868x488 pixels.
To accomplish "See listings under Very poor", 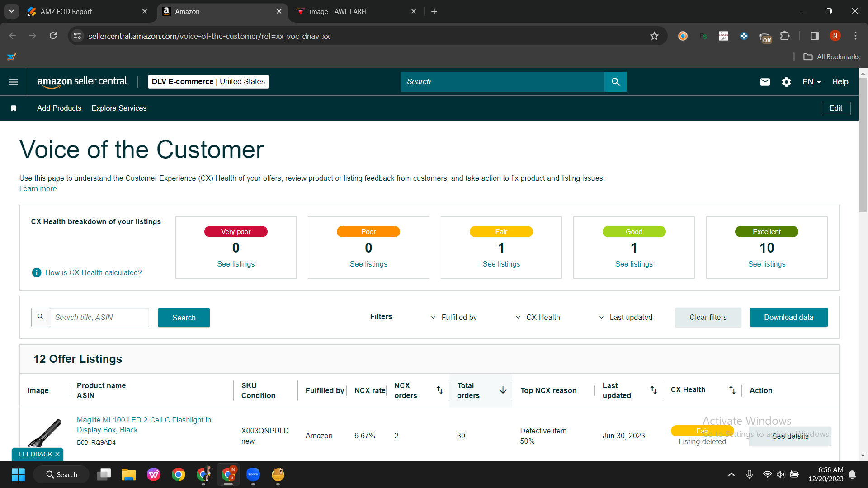I will 236,264.
